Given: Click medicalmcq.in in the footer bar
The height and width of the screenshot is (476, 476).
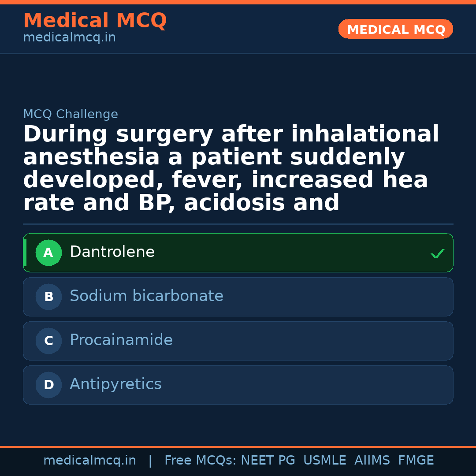Looking at the screenshot, I should click(x=89, y=461).
